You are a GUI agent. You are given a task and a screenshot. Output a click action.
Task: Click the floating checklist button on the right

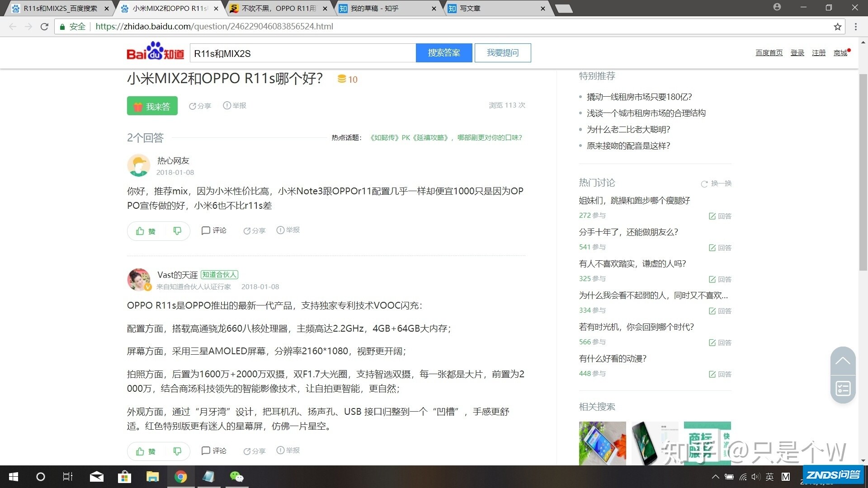click(843, 389)
